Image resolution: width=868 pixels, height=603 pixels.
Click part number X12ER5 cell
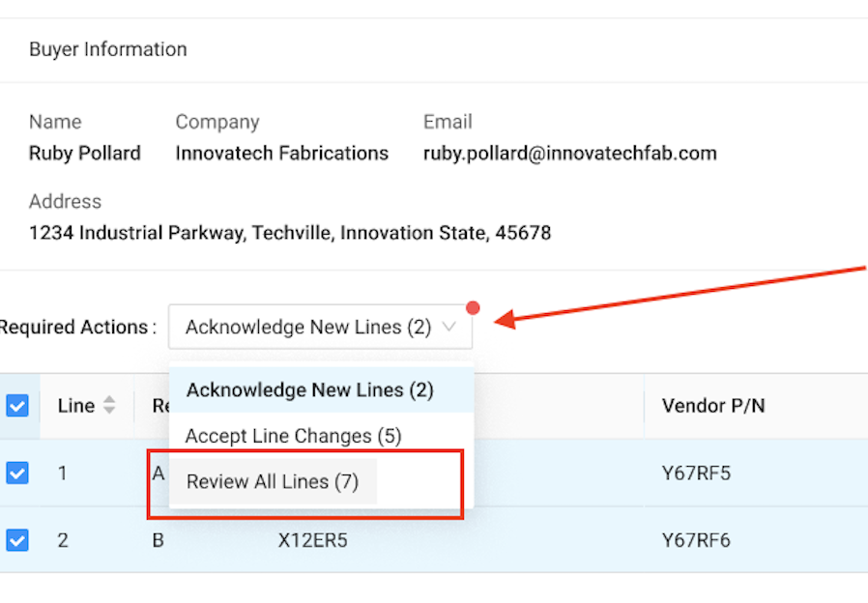[313, 540]
